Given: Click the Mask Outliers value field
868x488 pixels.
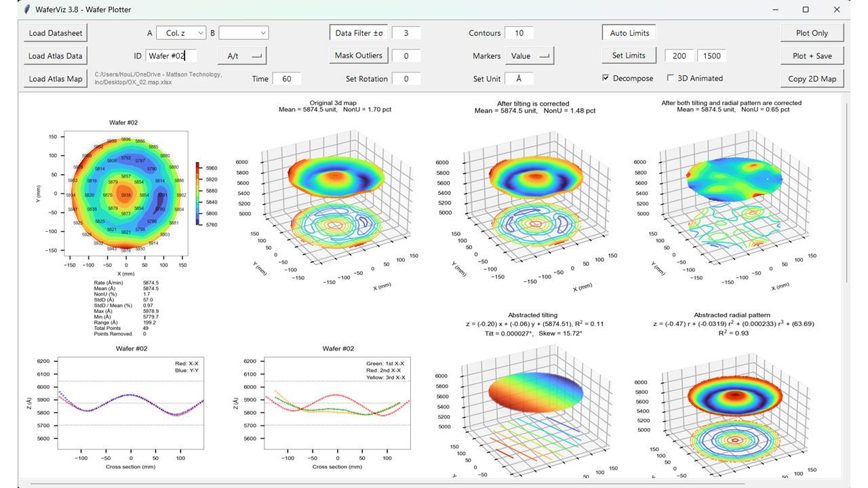Looking at the screenshot, I should pos(406,56).
